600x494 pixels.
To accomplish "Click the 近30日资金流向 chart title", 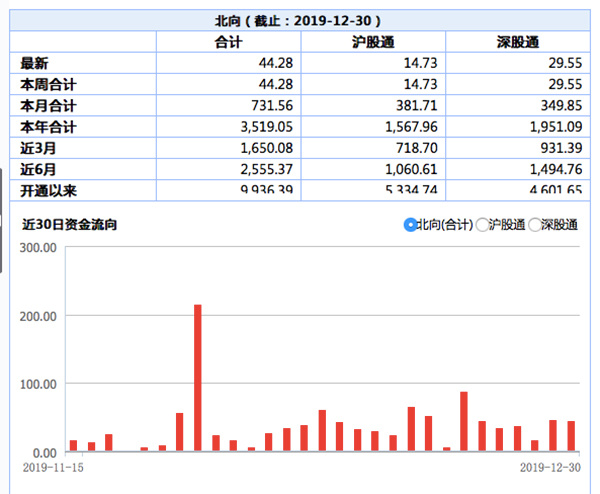I will pyautogui.click(x=69, y=225).
